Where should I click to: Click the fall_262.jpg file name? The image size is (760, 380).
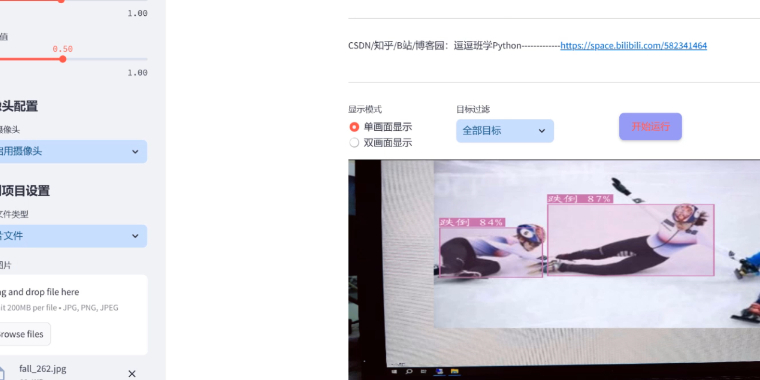pyautogui.click(x=43, y=369)
